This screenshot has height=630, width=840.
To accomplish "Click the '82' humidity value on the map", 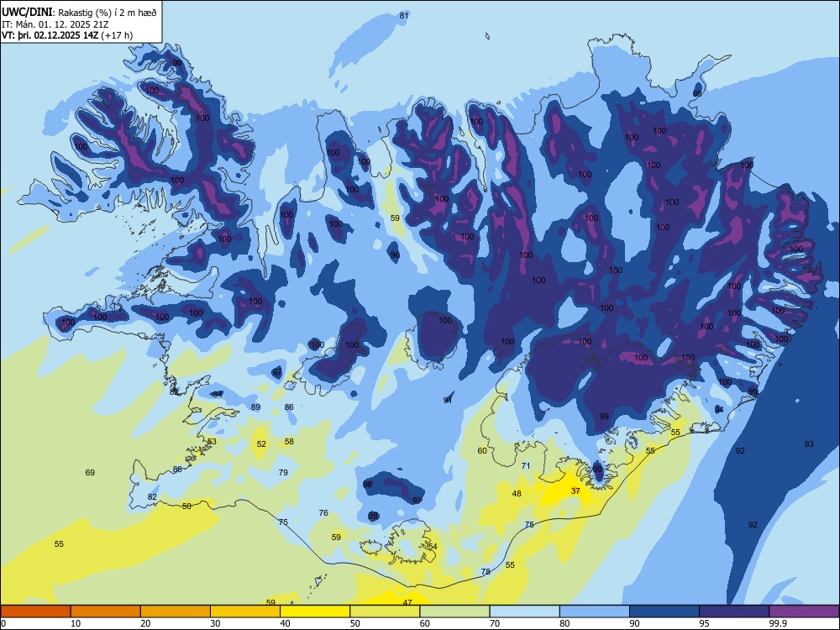I will (152, 497).
